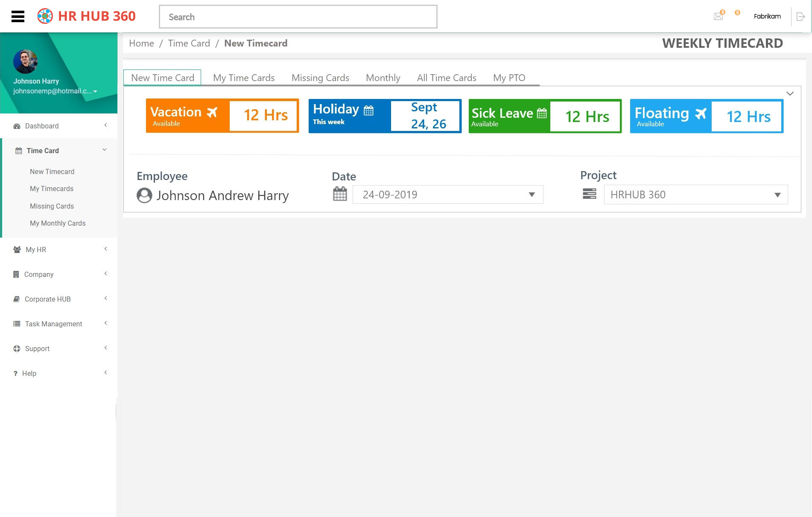
Task: Click the Sick Leave calendar icon
Action: [x=542, y=113]
